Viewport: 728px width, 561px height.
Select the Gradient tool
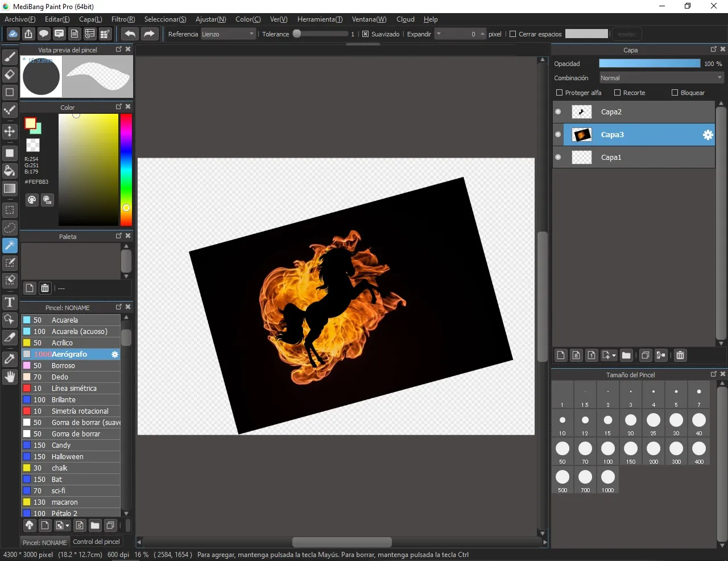pyautogui.click(x=10, y=188)
